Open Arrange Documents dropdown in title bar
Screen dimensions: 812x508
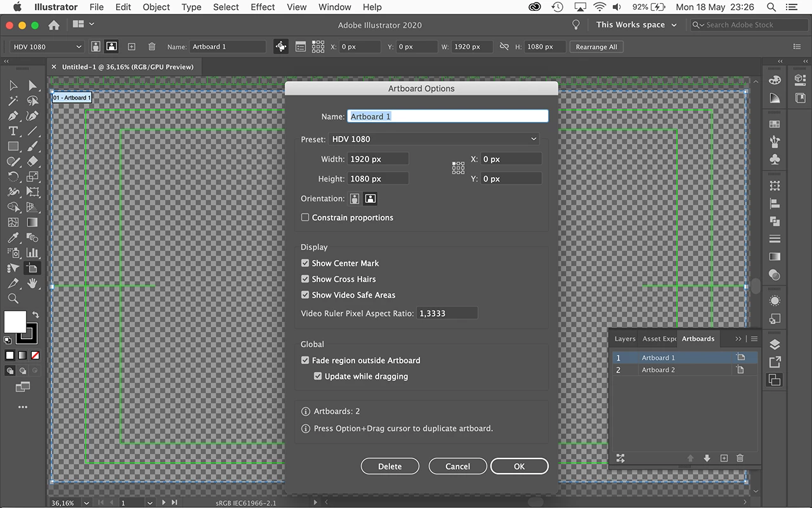pos(83,24)
